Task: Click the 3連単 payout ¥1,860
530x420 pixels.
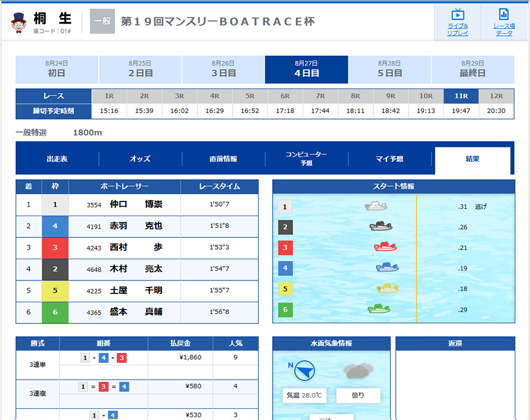Action: pos(190,357)
